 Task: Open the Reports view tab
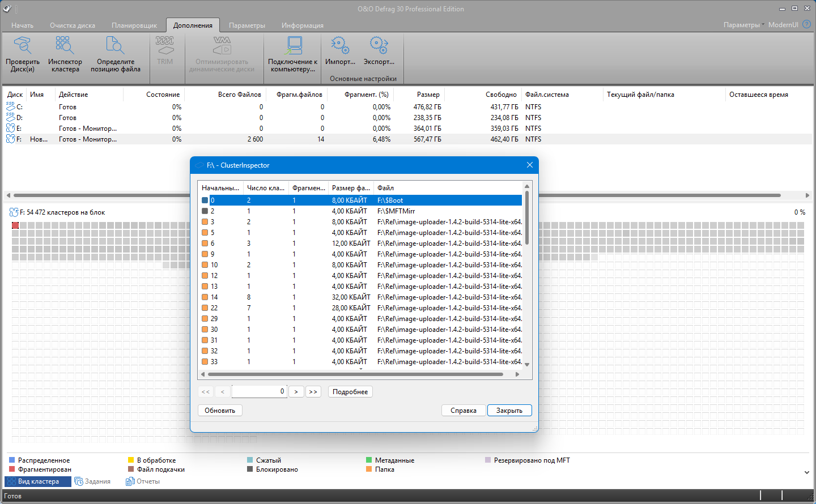coord(143,481)
